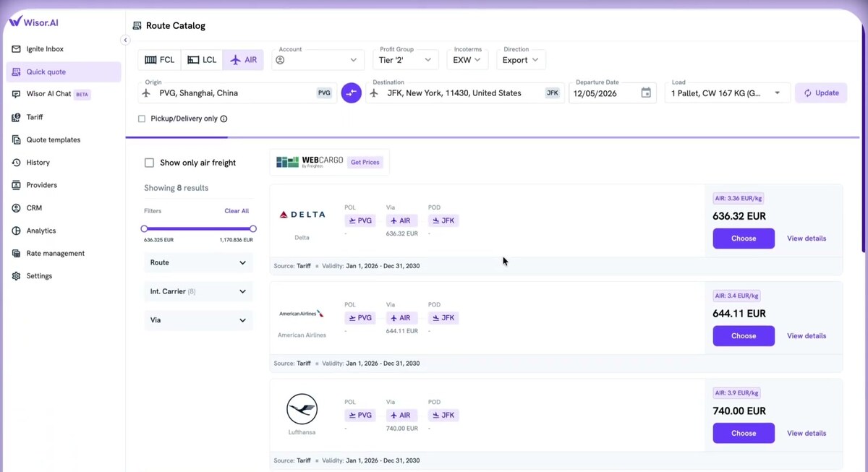Click the JFK POD tag in Lufthansa row
The width and height of the screenshot is (868, 472).
[443, 416]
